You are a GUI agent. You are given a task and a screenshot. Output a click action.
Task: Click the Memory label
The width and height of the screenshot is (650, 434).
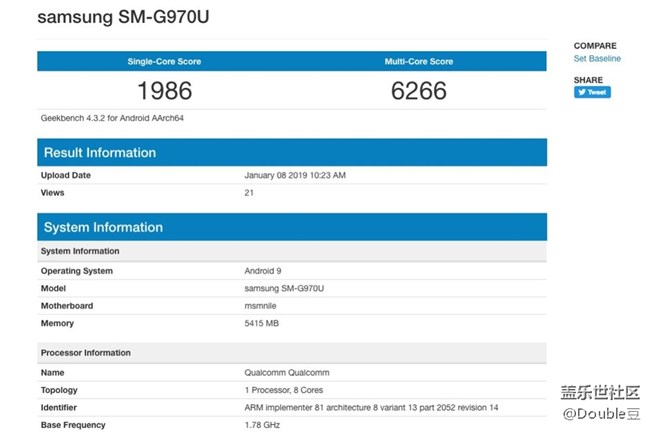[x=57, y=323]
